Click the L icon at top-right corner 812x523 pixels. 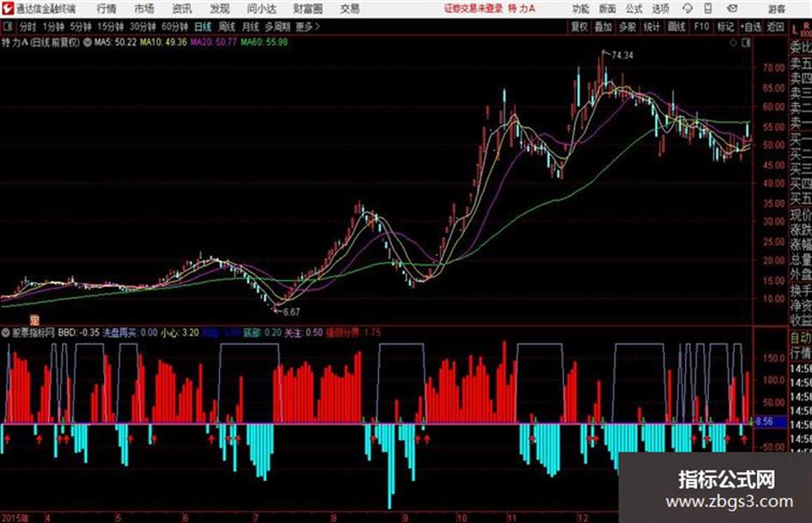pos(795,30)
